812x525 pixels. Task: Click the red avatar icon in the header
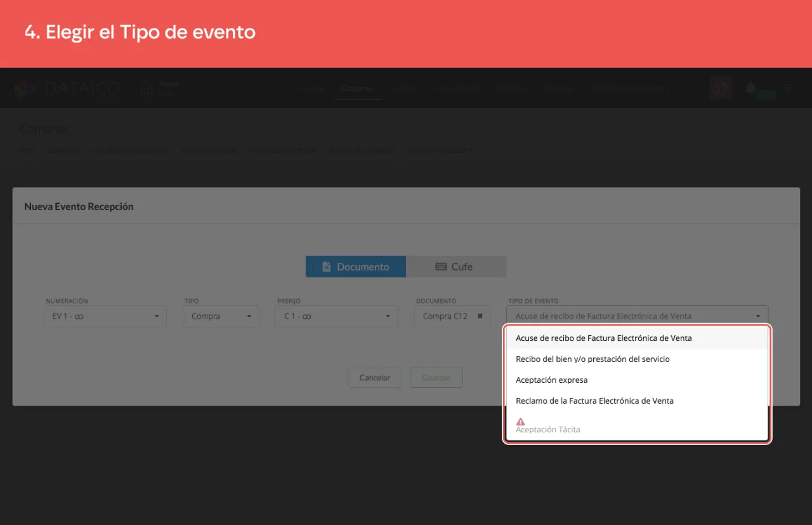721,88
